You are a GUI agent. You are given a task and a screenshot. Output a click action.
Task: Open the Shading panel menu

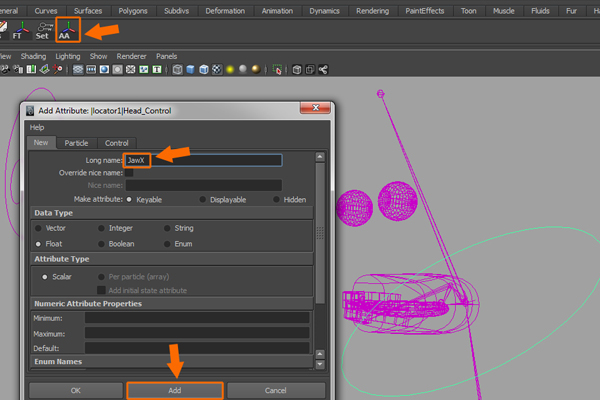point(33,56)
